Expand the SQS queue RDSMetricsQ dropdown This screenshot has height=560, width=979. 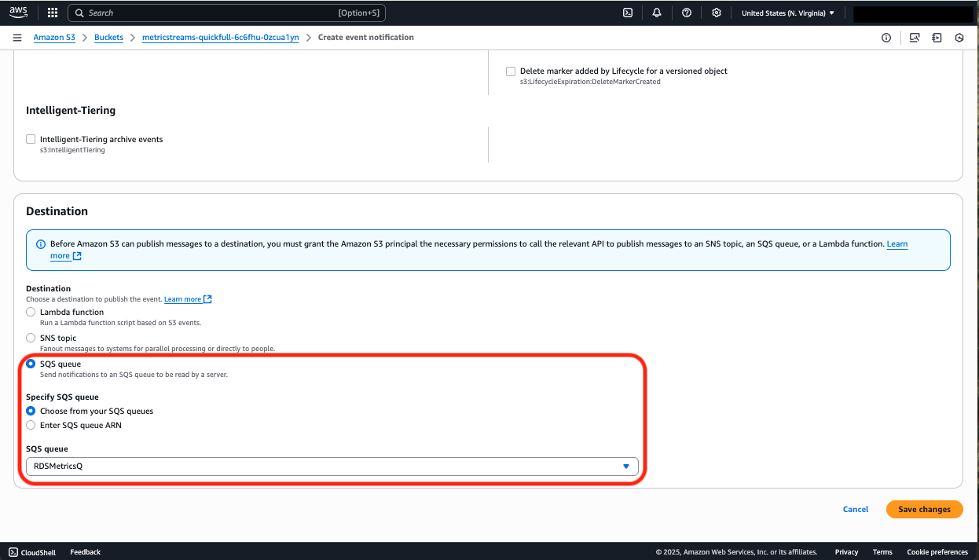332,467
